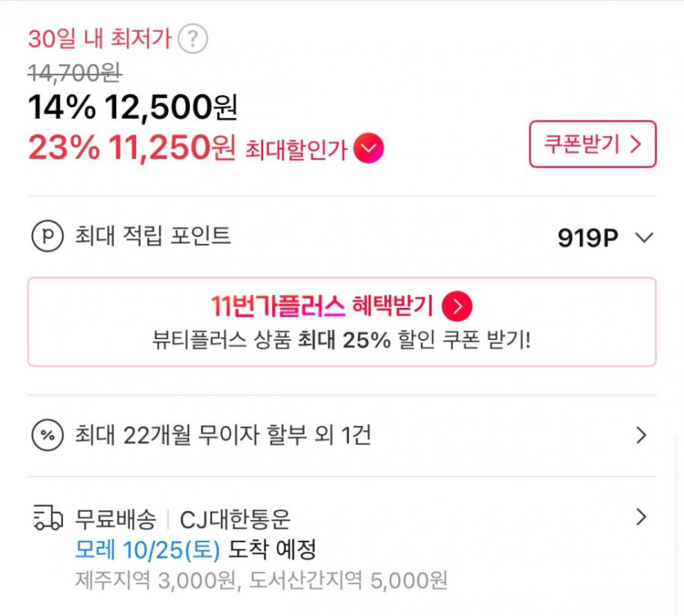This screenshot has width=684, height=616.
Task: Click the 제주지역 3,000원 surcharge note
Action: (152, 580)
